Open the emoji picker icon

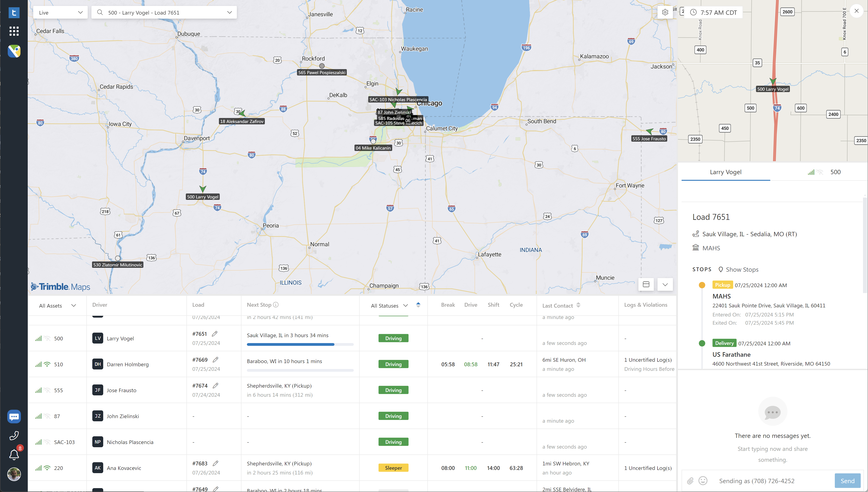click(703, 480)
